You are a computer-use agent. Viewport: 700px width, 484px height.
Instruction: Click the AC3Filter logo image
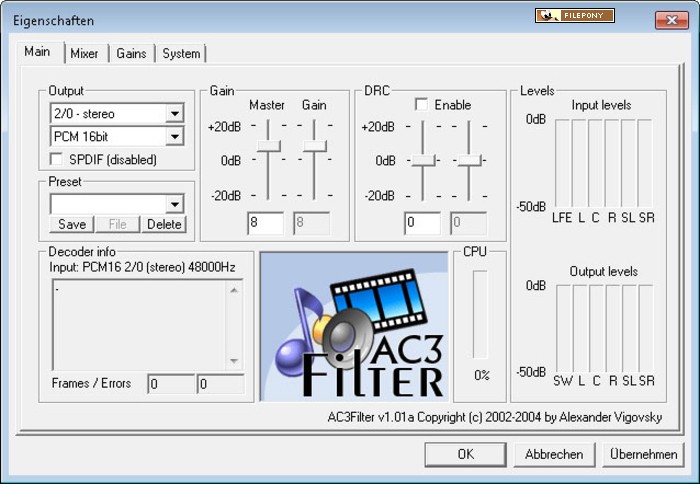point(354,326)
